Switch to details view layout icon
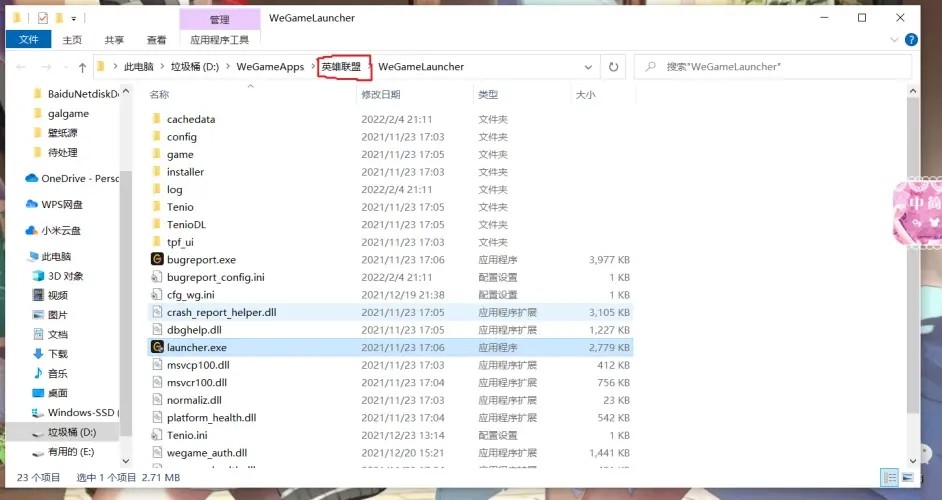The width and height of the screenshot is (942, 500). point(889,477)
